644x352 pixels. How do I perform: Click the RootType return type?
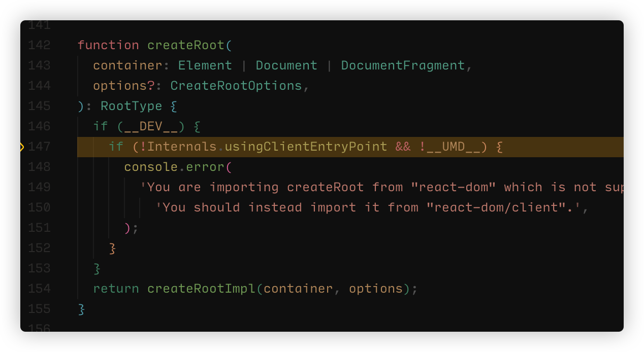(132, 106)
